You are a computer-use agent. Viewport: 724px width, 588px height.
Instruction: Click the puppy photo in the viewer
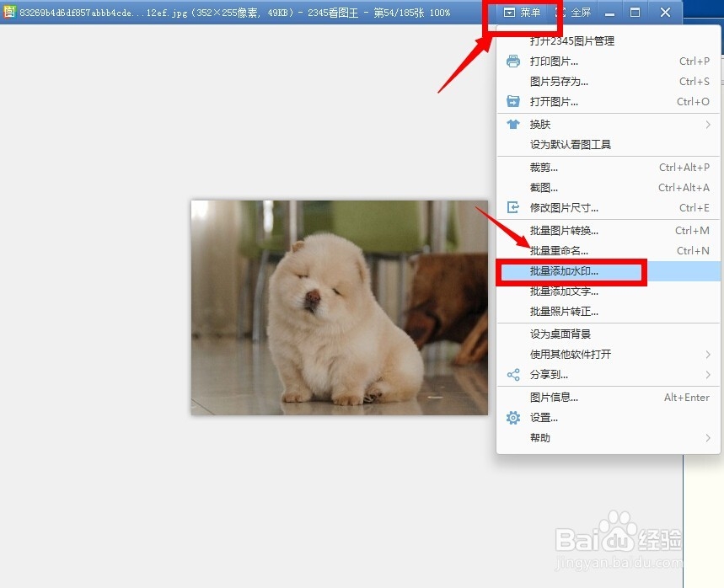(340, 307)
